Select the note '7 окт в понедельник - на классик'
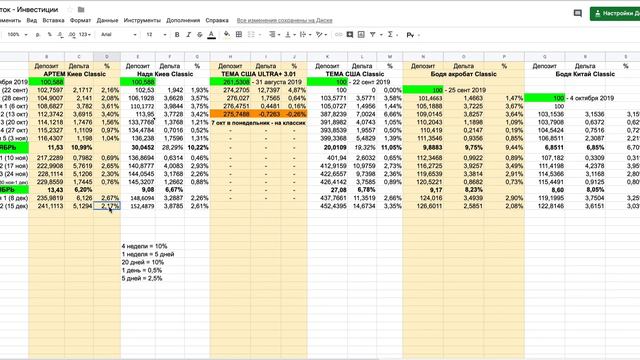Viewport: 640px width, 360px height. (258, 122)
